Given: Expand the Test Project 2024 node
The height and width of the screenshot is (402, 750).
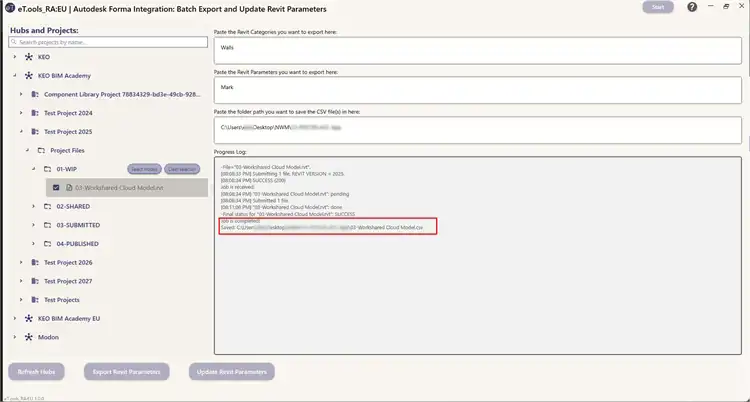Looking at the screenshot, I should 21,113.
